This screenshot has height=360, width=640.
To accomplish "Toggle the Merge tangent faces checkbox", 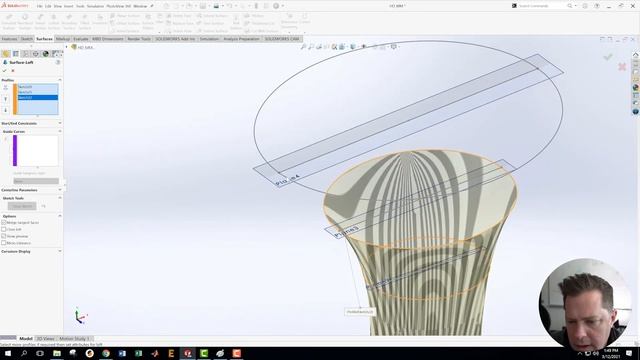I will (x=4, y=222).
